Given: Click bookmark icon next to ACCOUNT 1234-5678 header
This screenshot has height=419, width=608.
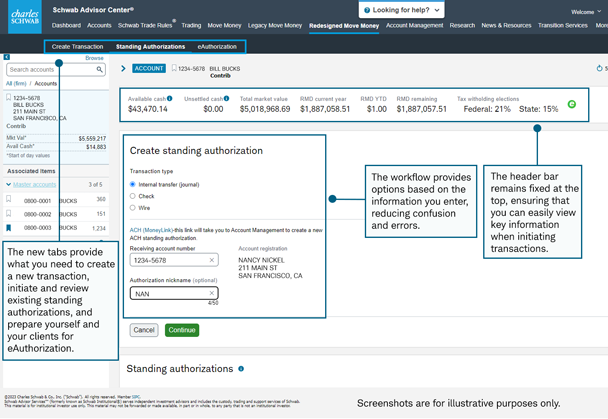Looking at the screenshot, I should 174,68.
